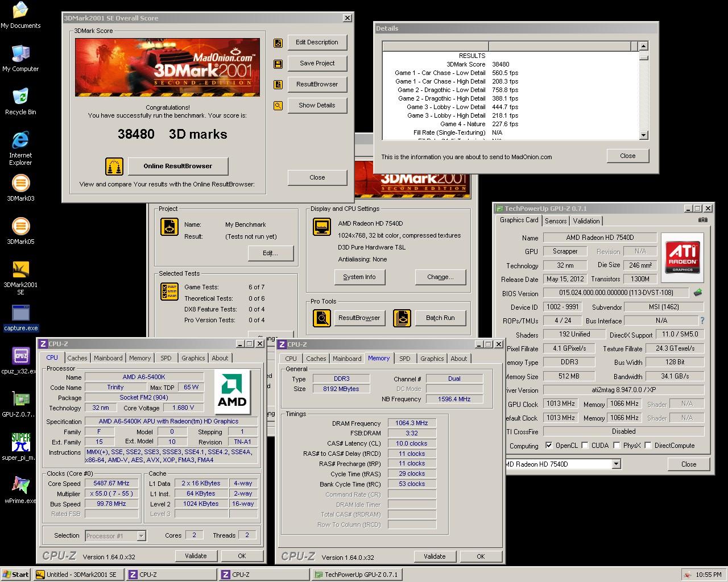
Task: Click OK in right CPU-Z Memory window
Action: coord(481,556)
